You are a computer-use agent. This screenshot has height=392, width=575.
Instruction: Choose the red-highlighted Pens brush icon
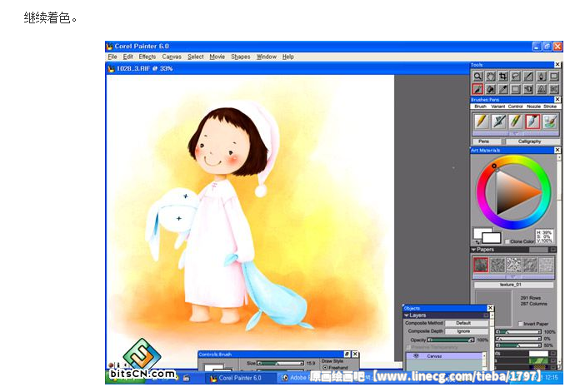pos(532,122)
